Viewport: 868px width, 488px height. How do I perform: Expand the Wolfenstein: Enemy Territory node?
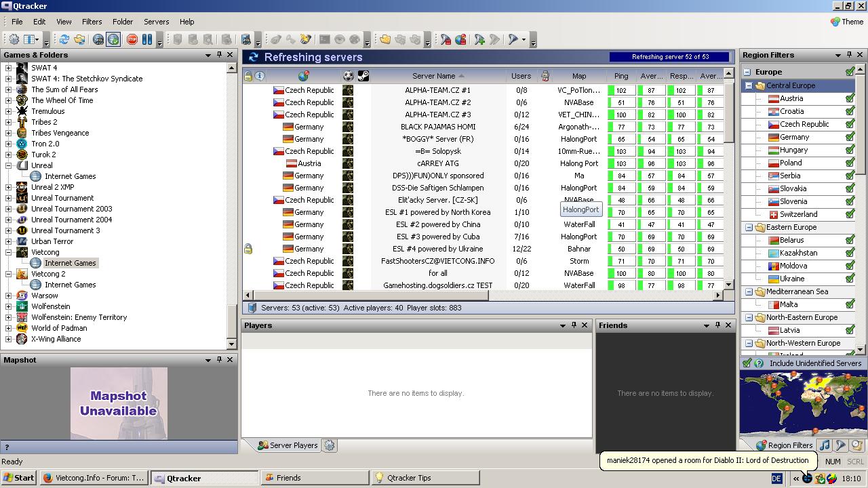point(9,317)
